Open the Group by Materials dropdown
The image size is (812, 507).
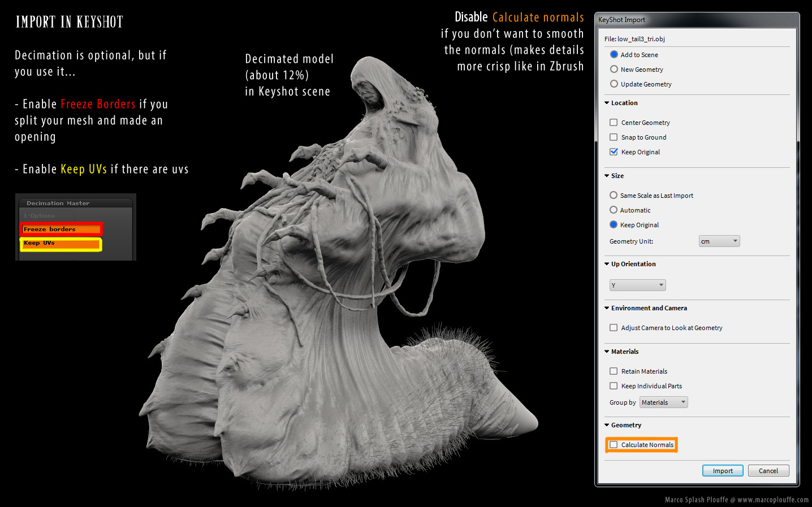[x=664, y=402]
